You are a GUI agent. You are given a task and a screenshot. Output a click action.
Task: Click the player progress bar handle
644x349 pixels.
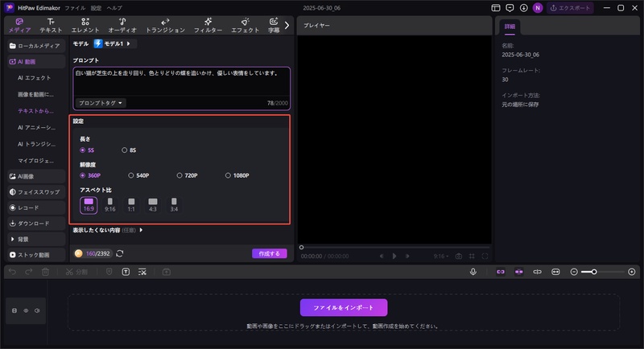pos(301,248)
